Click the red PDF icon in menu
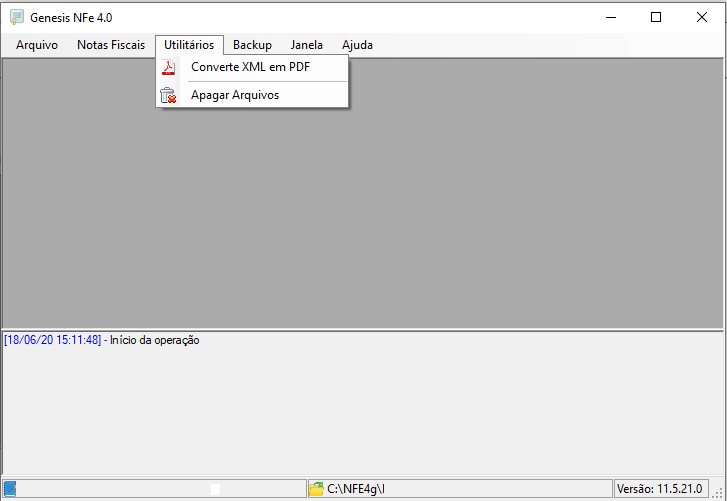Screen dimensions: 727x501 click(168, 67)
